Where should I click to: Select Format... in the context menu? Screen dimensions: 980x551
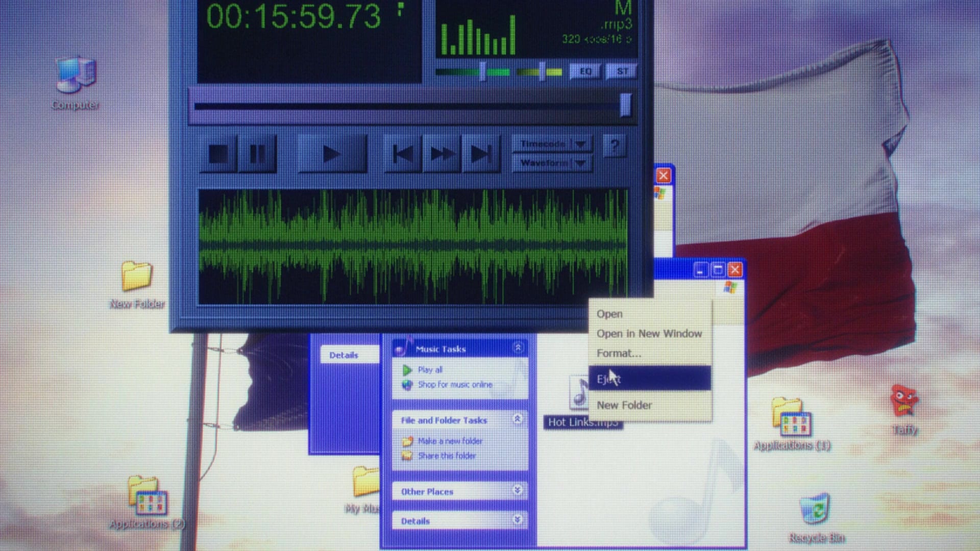(619, 353)
